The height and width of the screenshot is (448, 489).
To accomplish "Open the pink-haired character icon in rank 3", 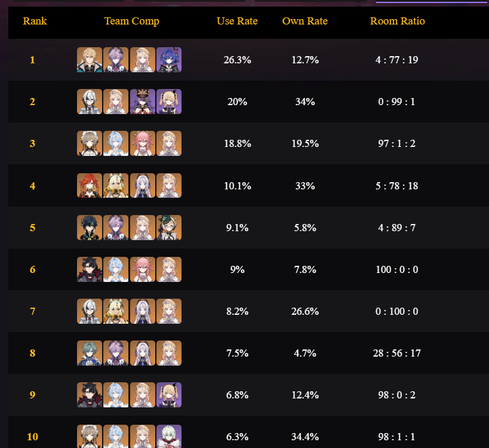I will click(143, 143).
